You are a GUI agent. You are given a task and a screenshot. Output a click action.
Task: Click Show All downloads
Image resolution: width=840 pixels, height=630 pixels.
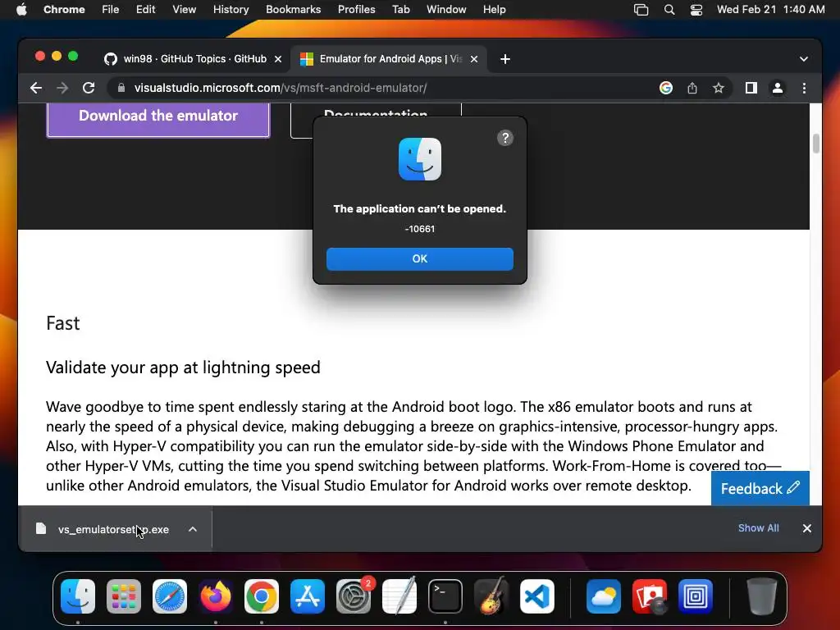tap(758, 528)
